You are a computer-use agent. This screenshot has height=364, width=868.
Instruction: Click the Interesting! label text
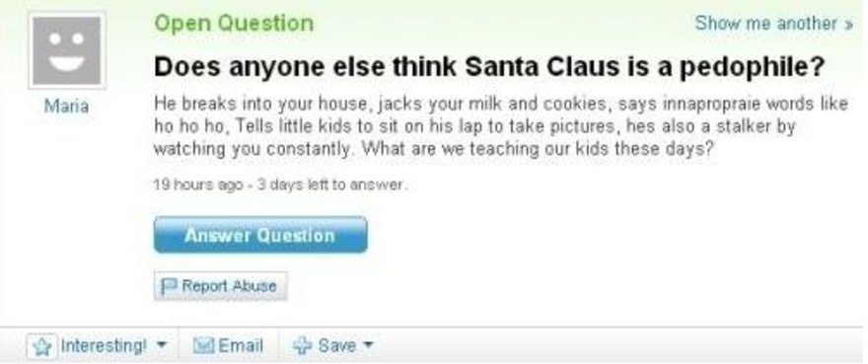(102, 346)
